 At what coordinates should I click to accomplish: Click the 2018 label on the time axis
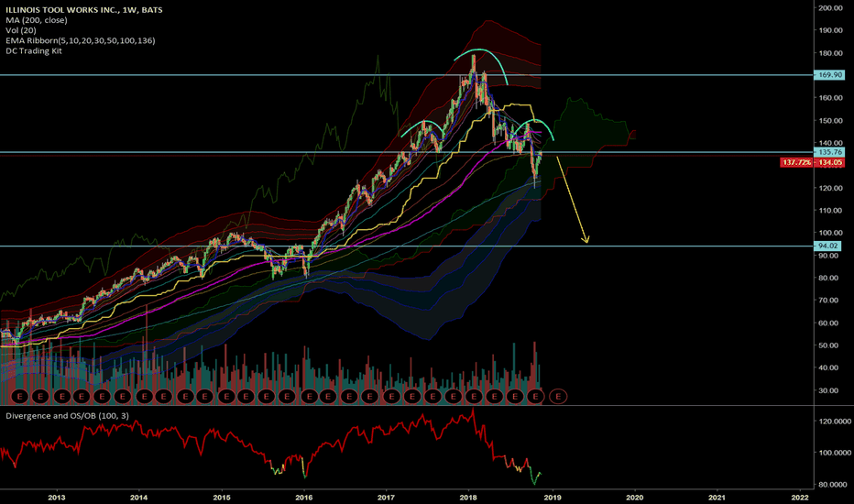tap(468, 497)
